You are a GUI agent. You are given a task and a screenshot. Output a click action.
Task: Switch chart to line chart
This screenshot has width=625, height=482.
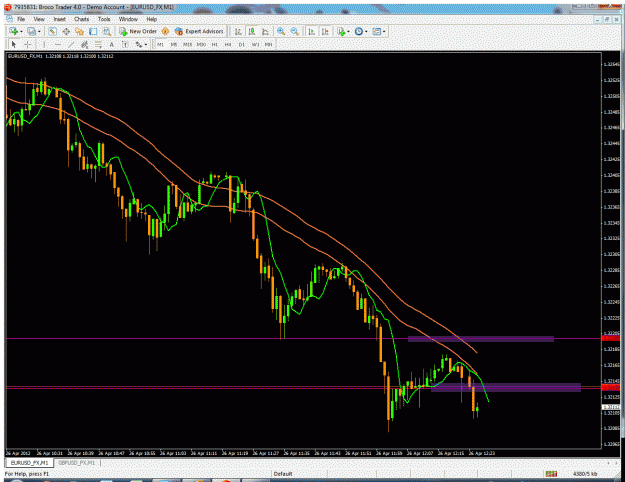click(265, 31)
